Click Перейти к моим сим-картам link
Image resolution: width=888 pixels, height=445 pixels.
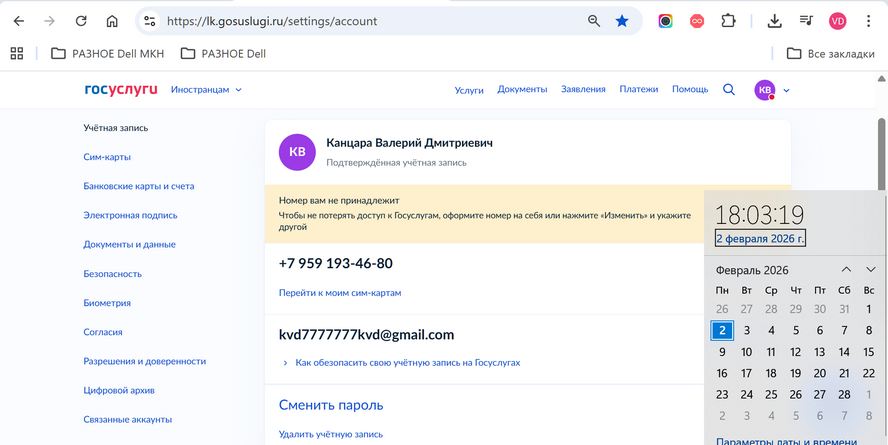tap(340, 293)
